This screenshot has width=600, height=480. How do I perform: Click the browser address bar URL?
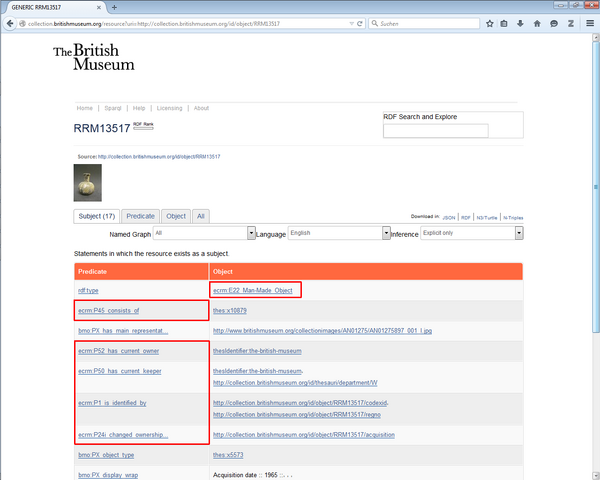point(154,24)
